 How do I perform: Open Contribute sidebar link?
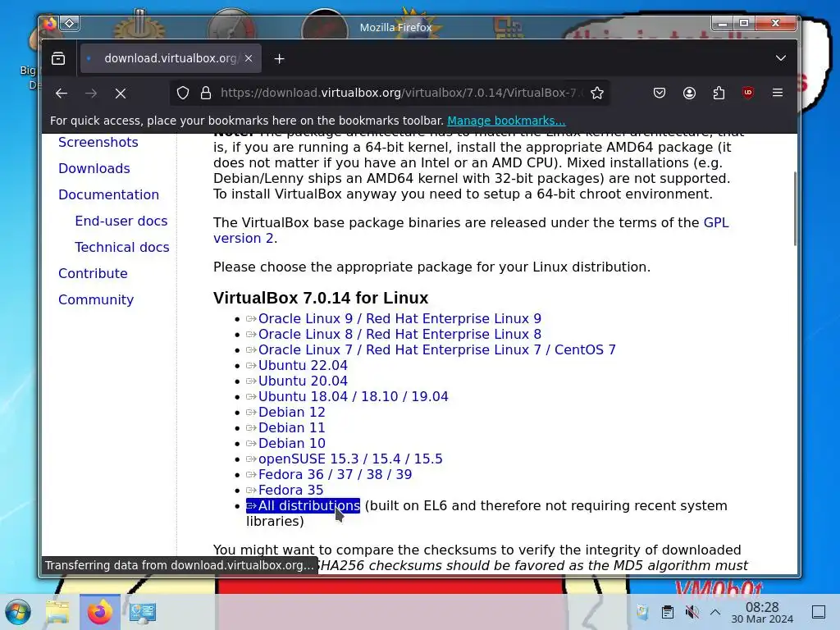(93, 273)
